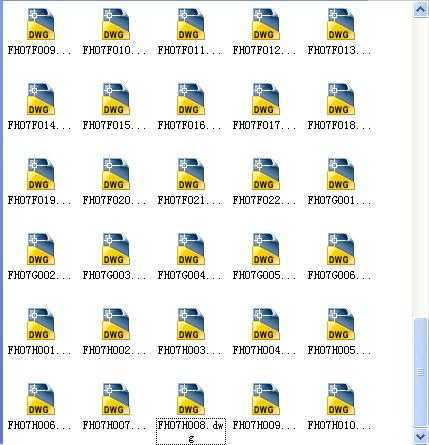
Task: Select the FH07H010 DWG file icon
Action: pos(341,399)
